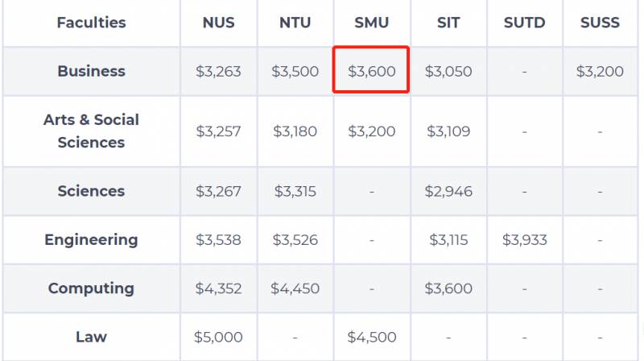The height and width of the screenshot is (361, 644).
Task: Click the SIT column header
Action: 448,23
